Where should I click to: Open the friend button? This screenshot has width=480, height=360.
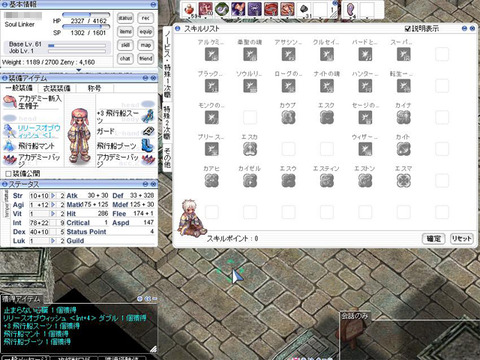(x=146, y=58)
